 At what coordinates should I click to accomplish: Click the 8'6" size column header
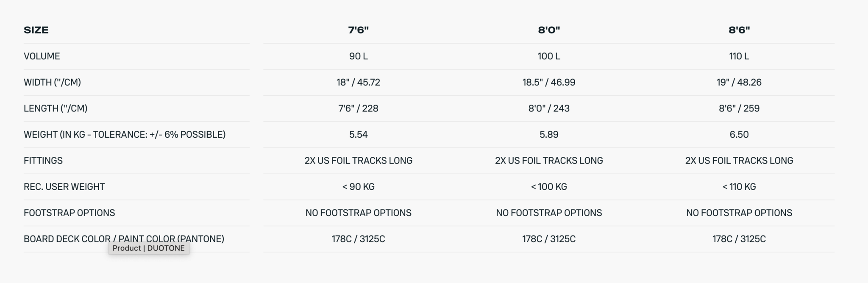739,30
